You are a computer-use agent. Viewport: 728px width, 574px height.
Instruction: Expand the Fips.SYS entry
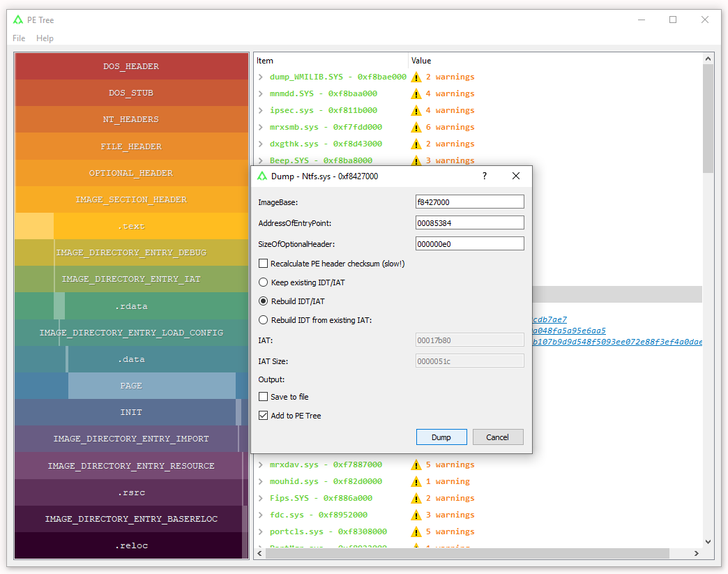click(261, 498)
